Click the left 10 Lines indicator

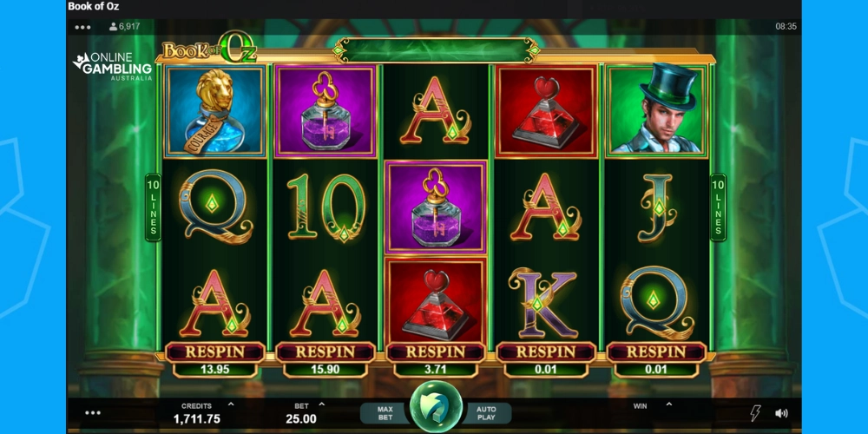pos(153,207)
